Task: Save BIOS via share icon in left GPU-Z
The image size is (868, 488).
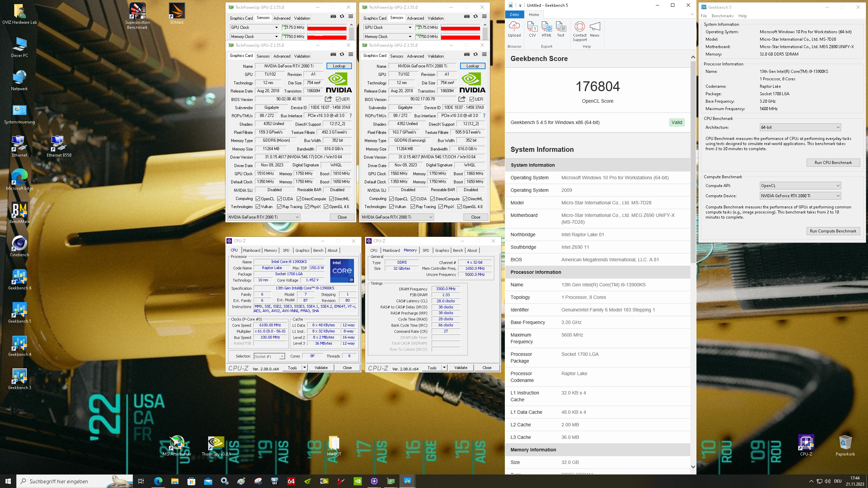Action: 328,99
